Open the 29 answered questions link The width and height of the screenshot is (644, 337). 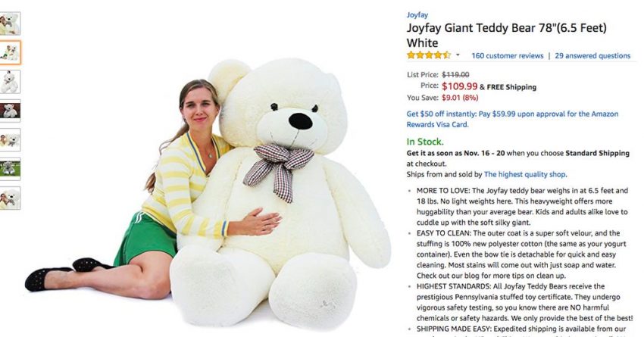[x=592, y=56]
